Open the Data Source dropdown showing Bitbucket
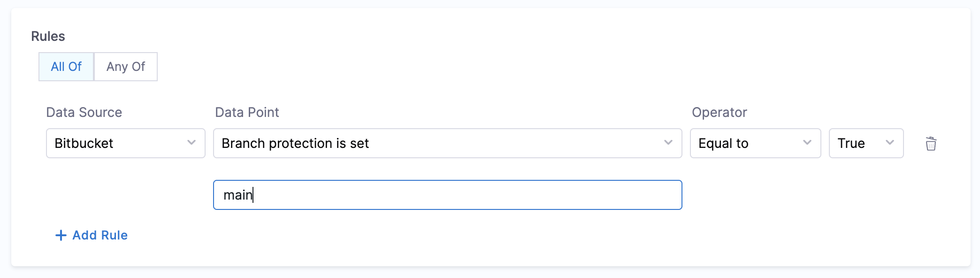The width and height of the screenshot is (980, 278). pyautogui.click(x=125, y=143)
